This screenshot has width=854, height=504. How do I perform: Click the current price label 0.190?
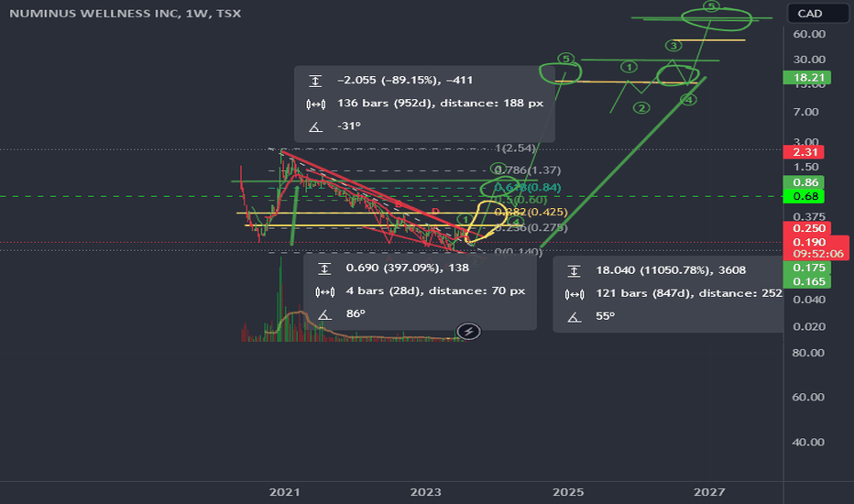click(x=809, y=241)
